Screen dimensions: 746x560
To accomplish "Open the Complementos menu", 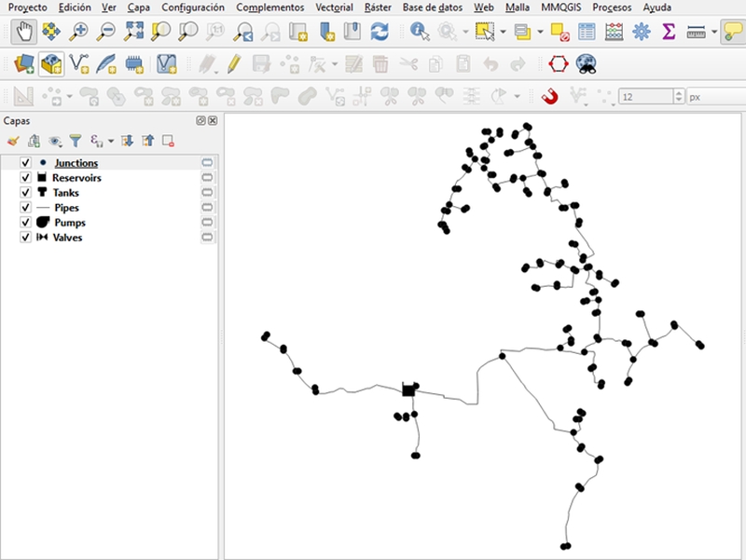I will pos(269,7).
